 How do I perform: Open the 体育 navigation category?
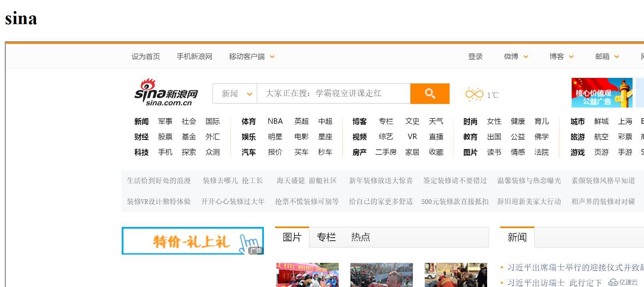pyautogui.click(x=249, y=121)
